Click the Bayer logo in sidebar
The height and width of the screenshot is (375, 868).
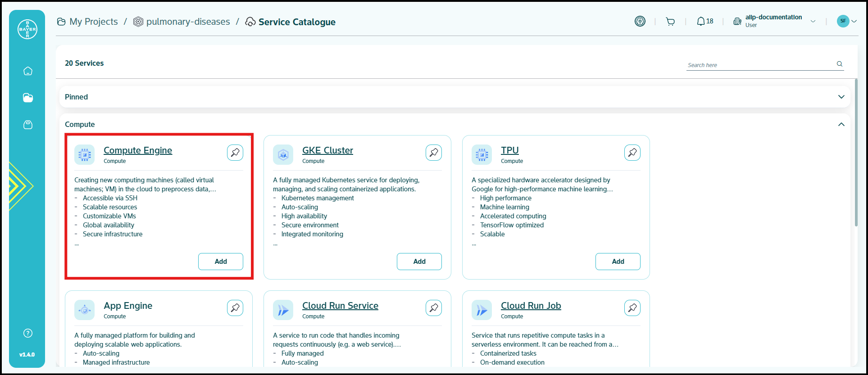[x=27, y=29]
